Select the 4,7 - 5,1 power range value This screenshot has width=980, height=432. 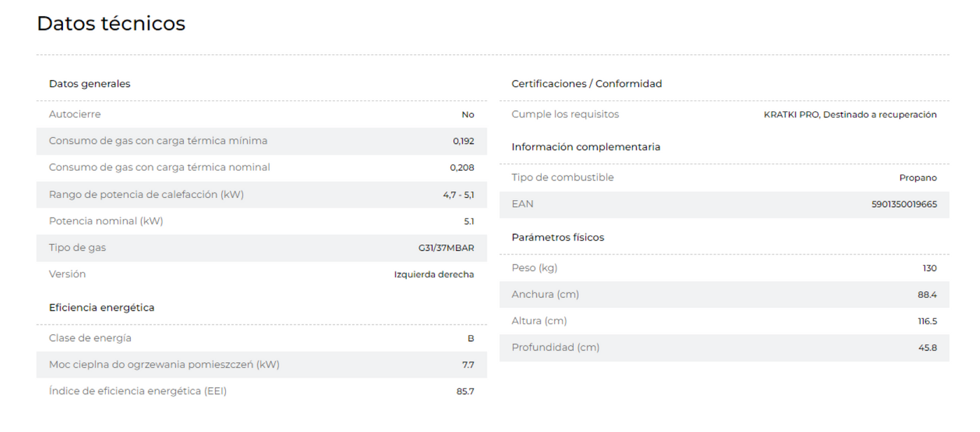pyautogui.click(x=458, y=195)
